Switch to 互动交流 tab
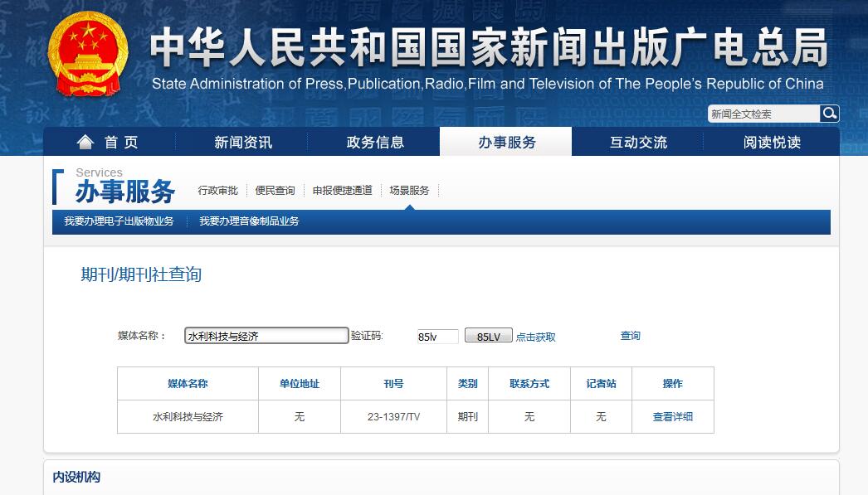 pyautogui.click(x=638, y=143)
